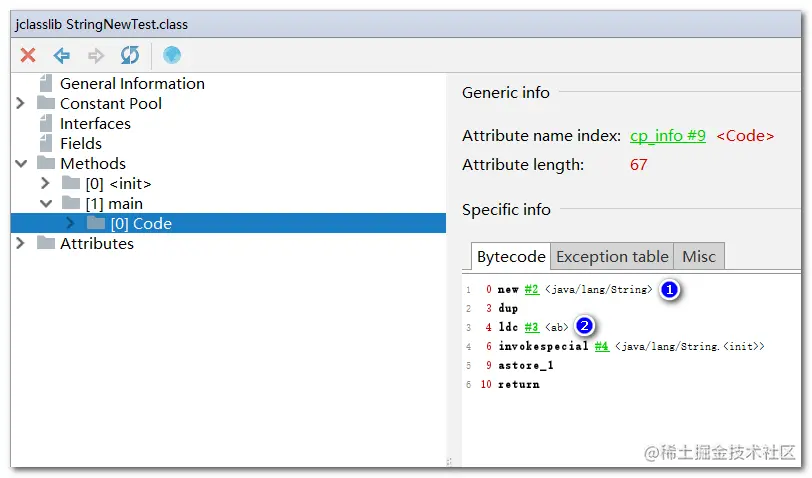Switch to the Exception table tab

(612, 257)
